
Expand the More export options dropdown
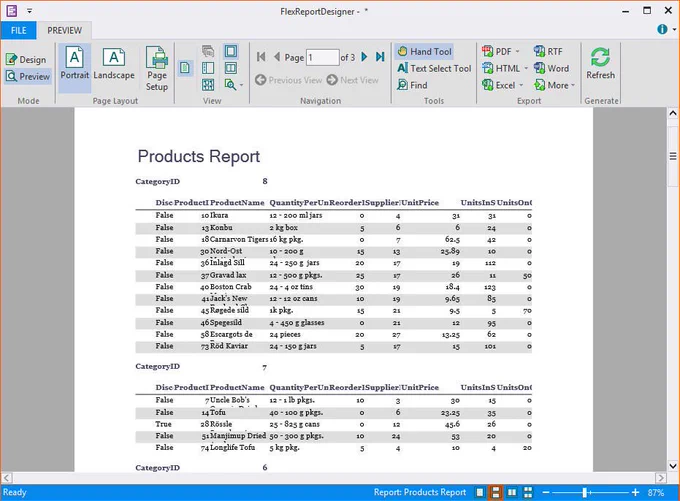tap(573, 85)
